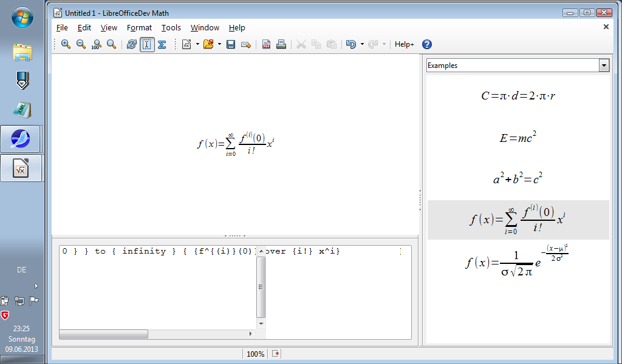
Task: Click the blue Help question mark icon
Action: click(427, 44)
